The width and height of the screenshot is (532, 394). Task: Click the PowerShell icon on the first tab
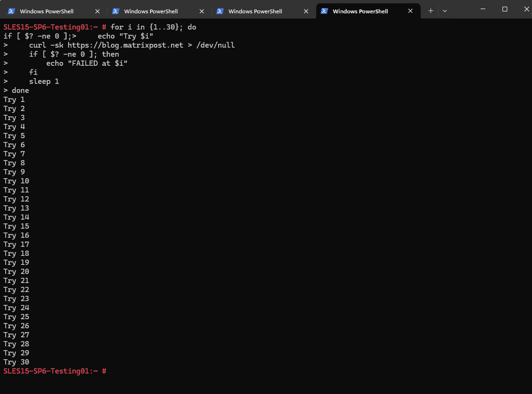11,11
